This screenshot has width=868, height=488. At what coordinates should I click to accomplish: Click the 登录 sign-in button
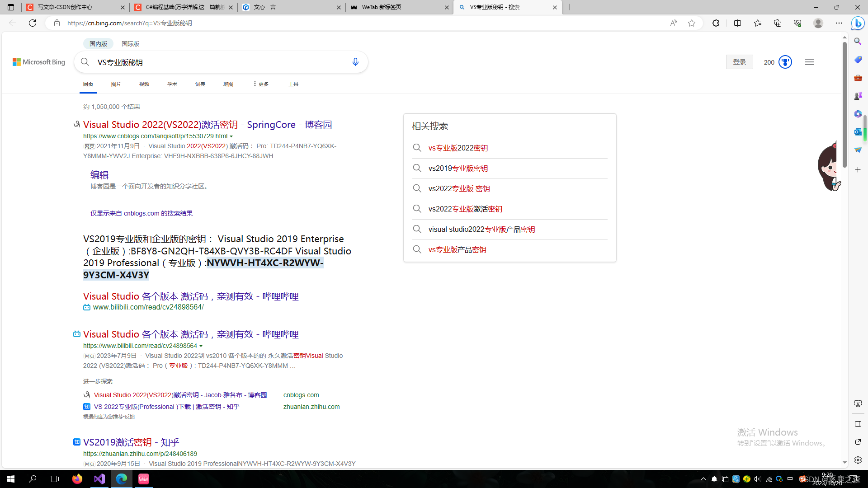tap(740, 62)
